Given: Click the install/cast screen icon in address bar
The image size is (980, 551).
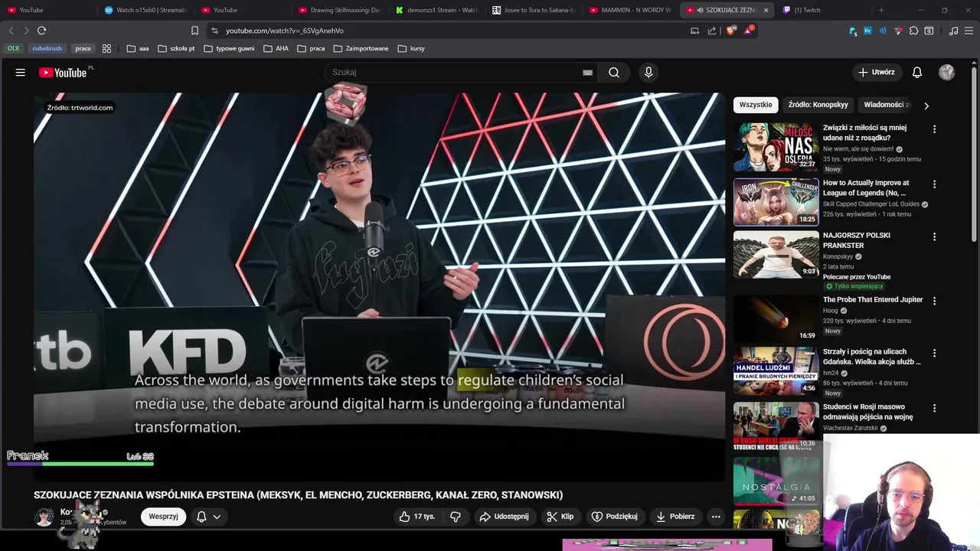Looking at the screenshot, I should 694,31.
